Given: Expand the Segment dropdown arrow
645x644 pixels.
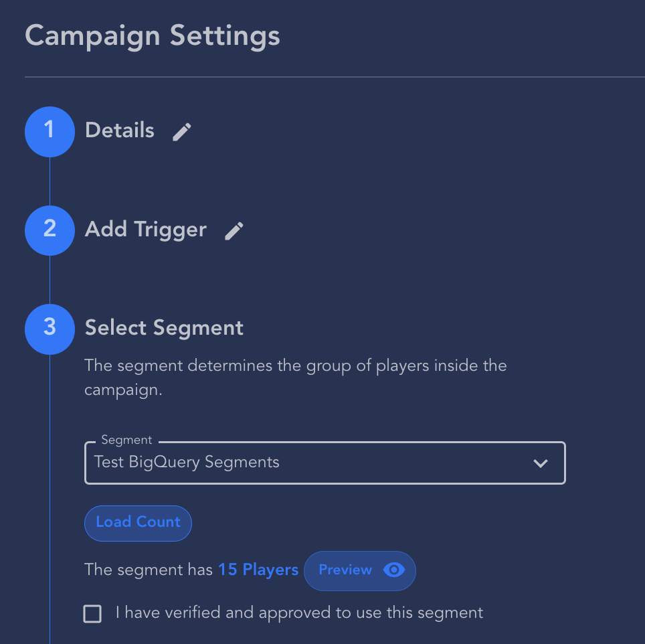Looking at the screenshot, I should coord(541,463).
